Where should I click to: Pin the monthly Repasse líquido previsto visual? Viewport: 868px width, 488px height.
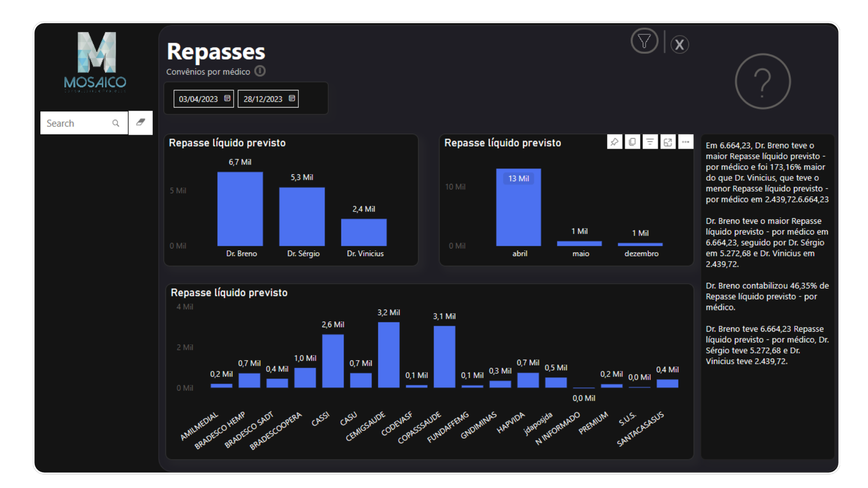[614, 142]
